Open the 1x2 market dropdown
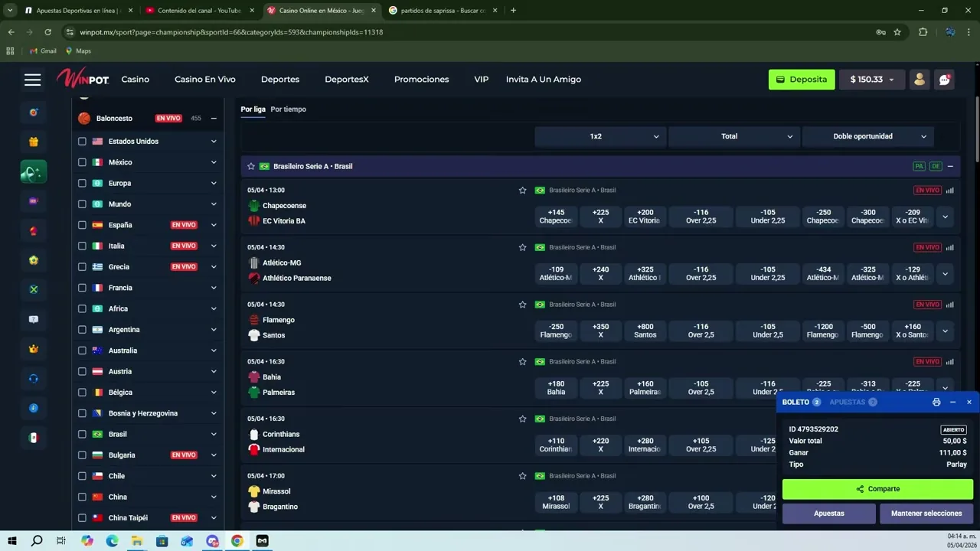This screenshot has width=980, height=551. 599,136
